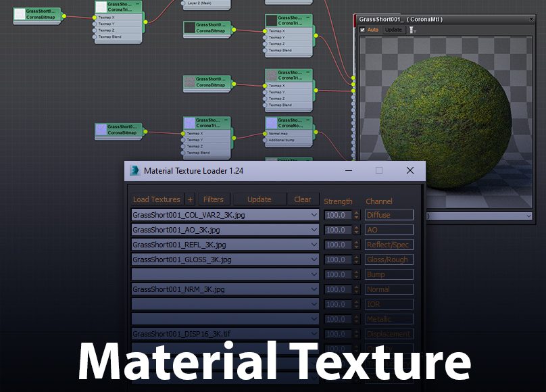546x392 pixels.
Task: Click the render settings icon next to Update in preview
Action: click(412, 30)
